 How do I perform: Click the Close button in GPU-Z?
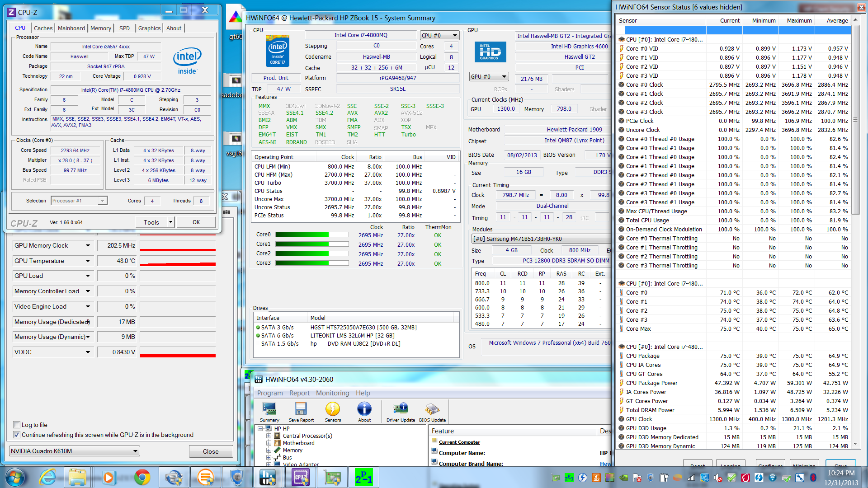211,451
